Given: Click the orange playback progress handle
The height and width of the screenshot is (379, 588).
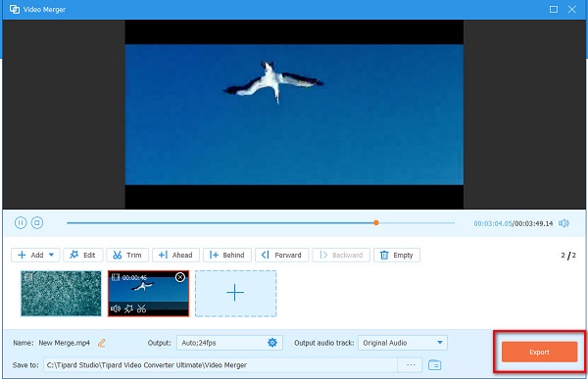Looking at the screenshot, I should click(376, 222).
